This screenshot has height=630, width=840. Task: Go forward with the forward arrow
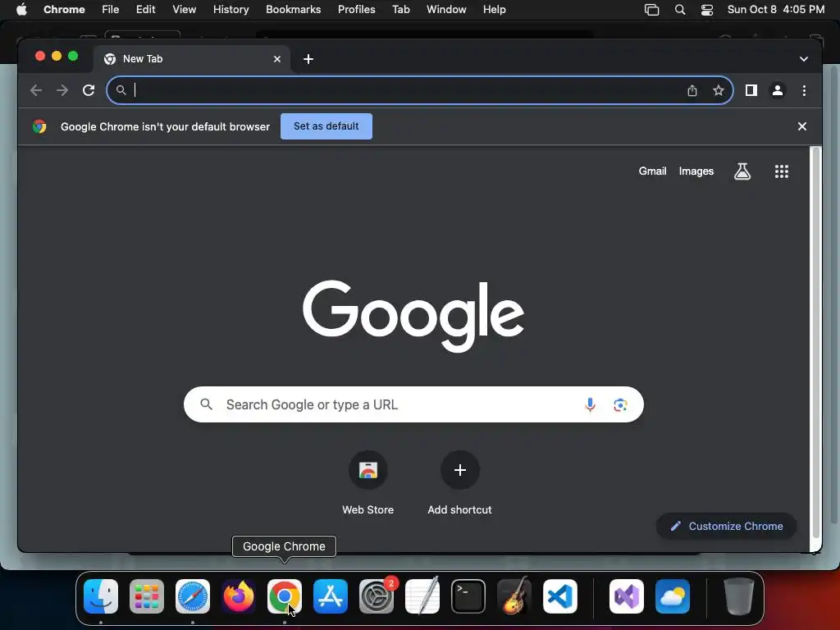click(x=62, y=90)
